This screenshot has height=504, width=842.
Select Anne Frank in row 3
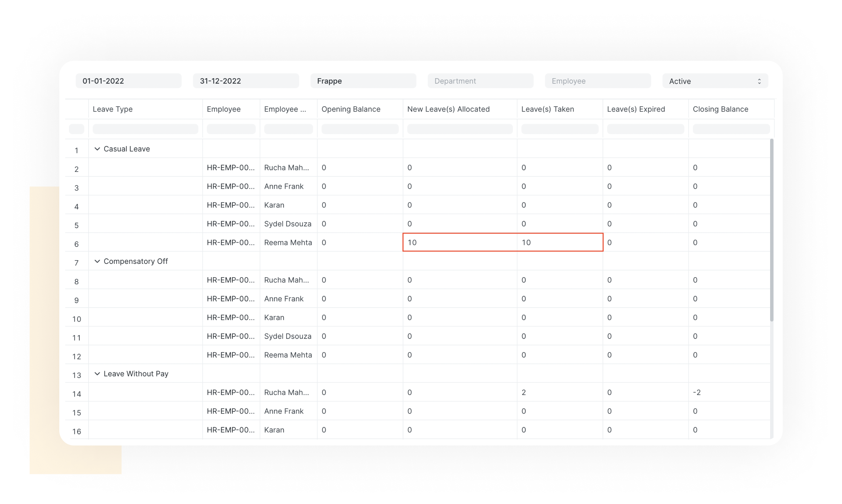288,186
